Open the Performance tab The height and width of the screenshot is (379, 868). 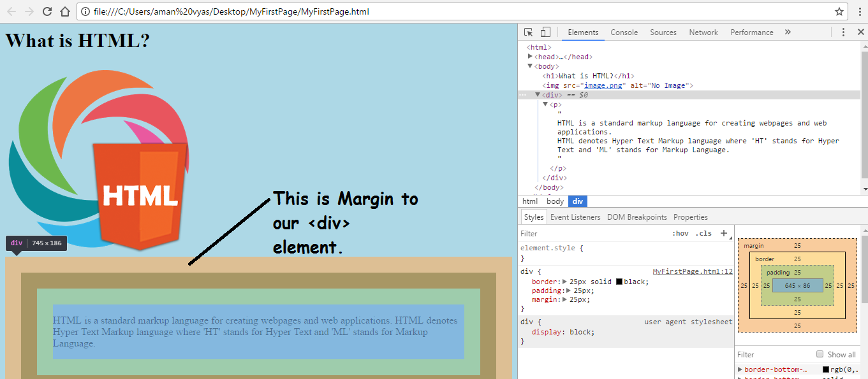[752, 32]
